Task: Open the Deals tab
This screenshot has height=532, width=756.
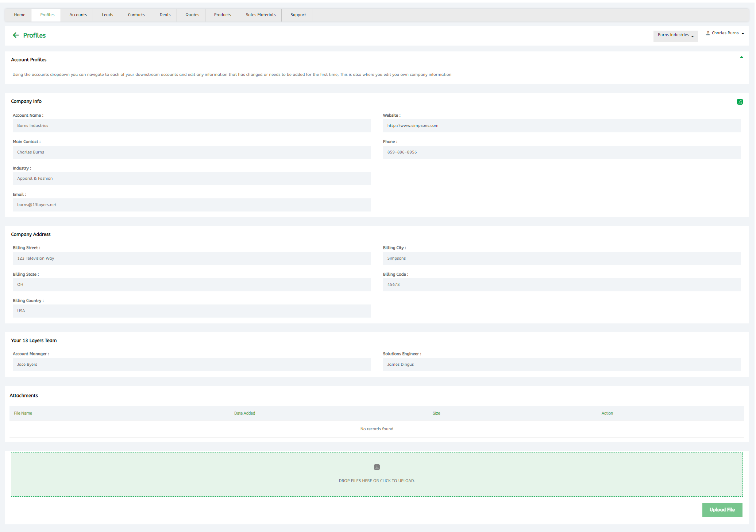Action: pos(165,15)
